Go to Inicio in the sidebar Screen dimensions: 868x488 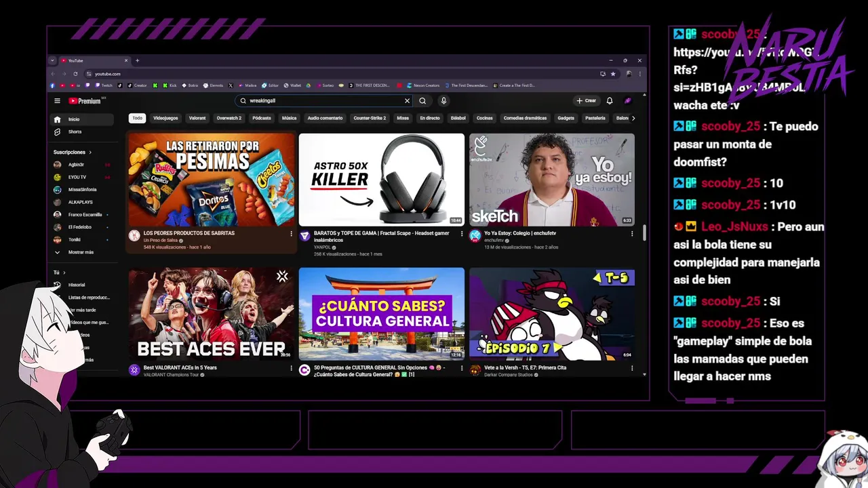[83, 119]
